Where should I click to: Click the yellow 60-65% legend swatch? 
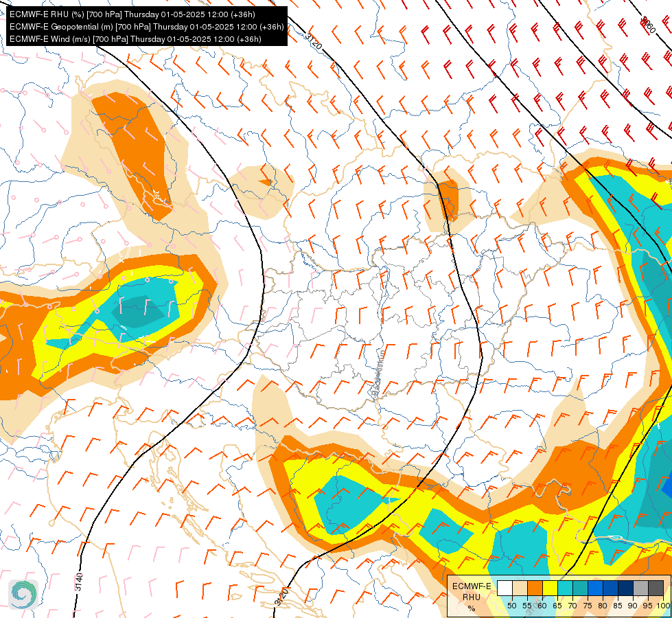(x=551, y=588)
